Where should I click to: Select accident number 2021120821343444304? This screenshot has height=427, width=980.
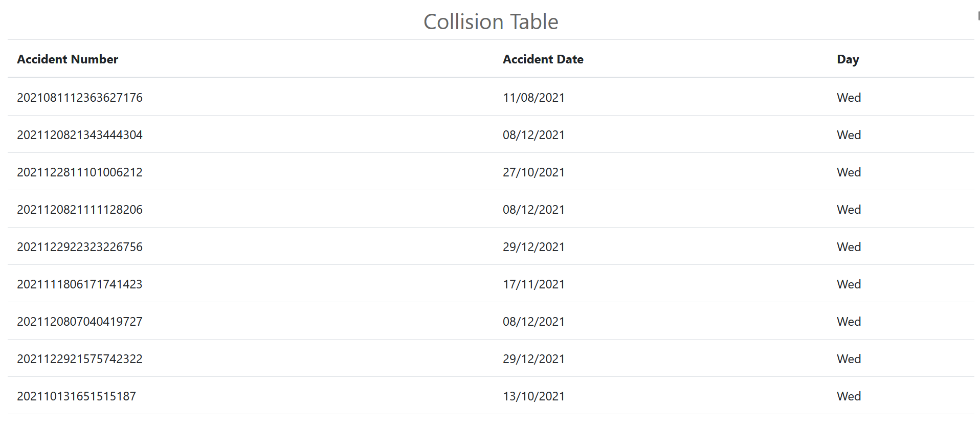click(x=80, y=135)
